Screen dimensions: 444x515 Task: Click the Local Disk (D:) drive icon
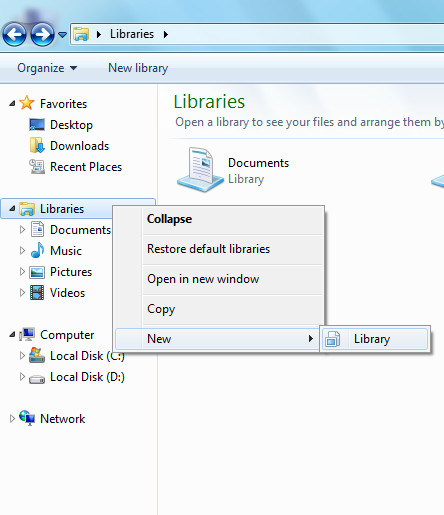[x=37, y=379]
